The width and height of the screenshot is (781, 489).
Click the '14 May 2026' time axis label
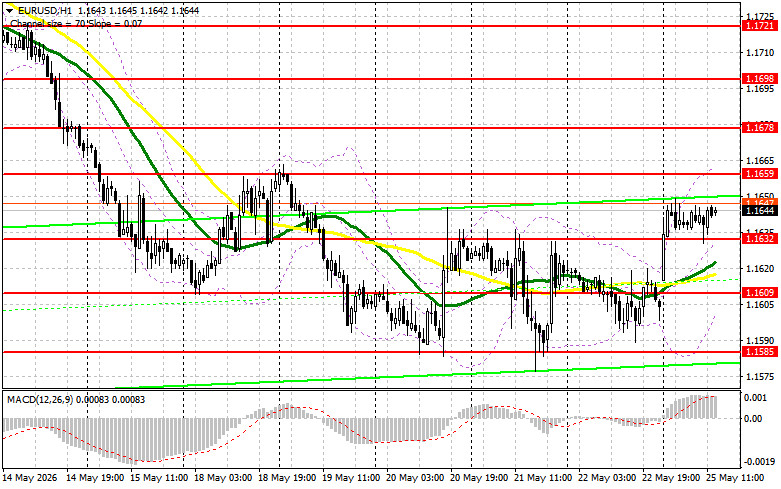30,478
